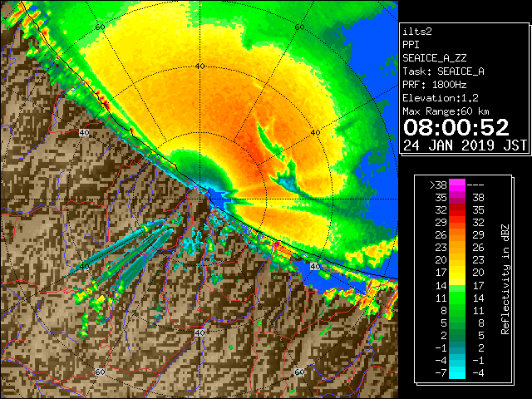The width and height of the screenshot is (532, 399).
Task: Click the "PPI" scan type label
Action: (411, 45)
